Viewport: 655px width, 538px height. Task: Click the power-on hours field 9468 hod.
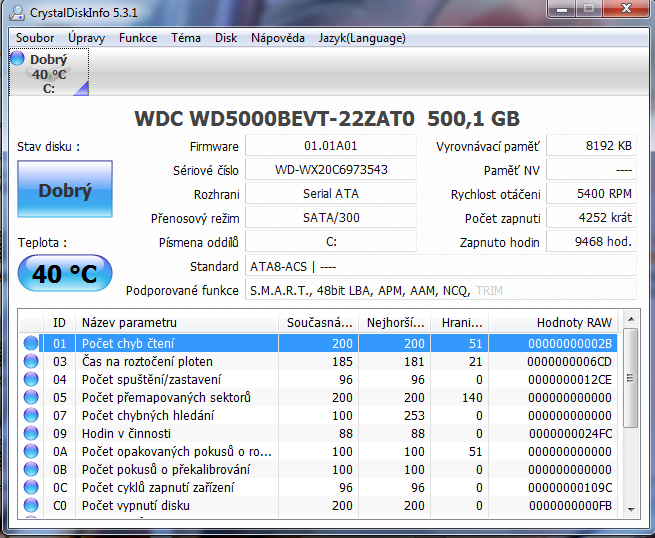point(591,241)
